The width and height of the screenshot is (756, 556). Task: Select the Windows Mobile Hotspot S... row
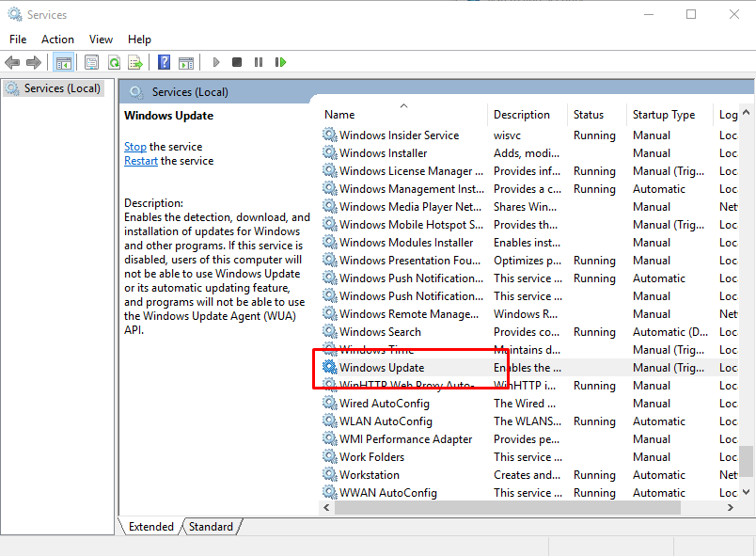click(x=529, y=224)
